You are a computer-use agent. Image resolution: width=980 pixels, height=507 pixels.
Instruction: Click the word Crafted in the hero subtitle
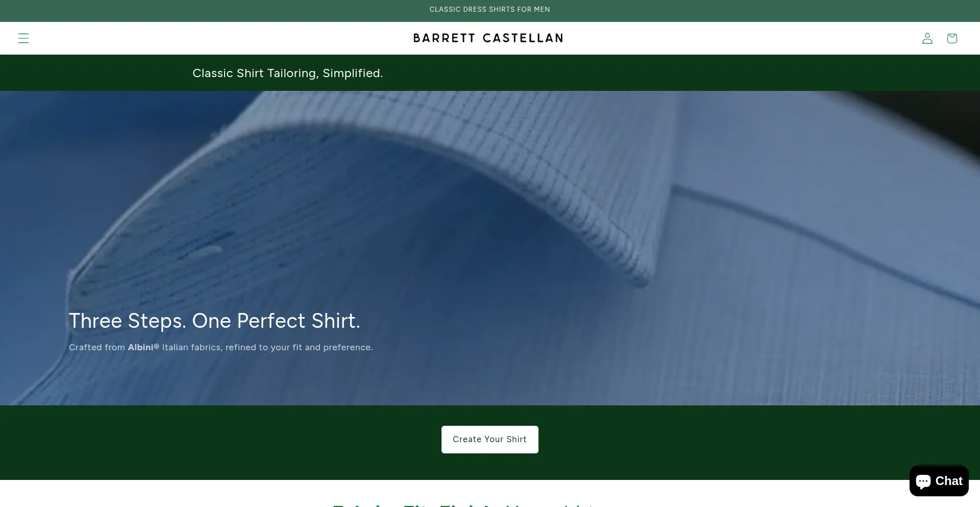[x=85, y=347]
